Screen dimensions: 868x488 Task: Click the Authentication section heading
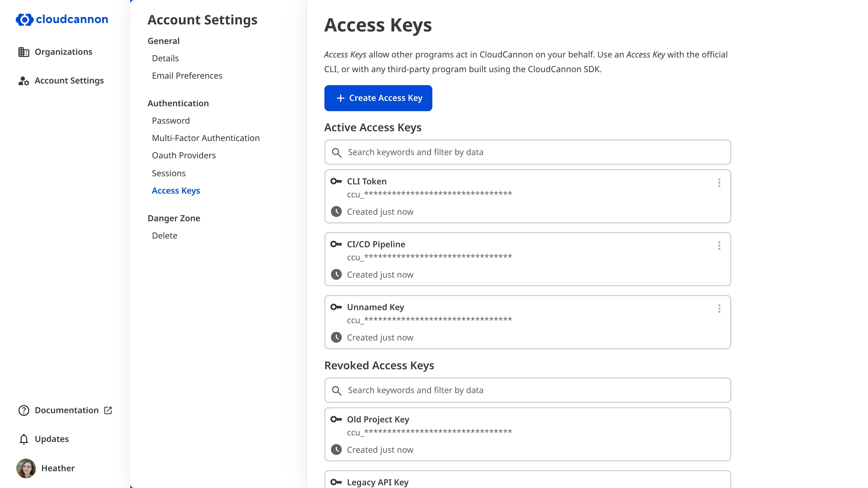tap(178, 103)
